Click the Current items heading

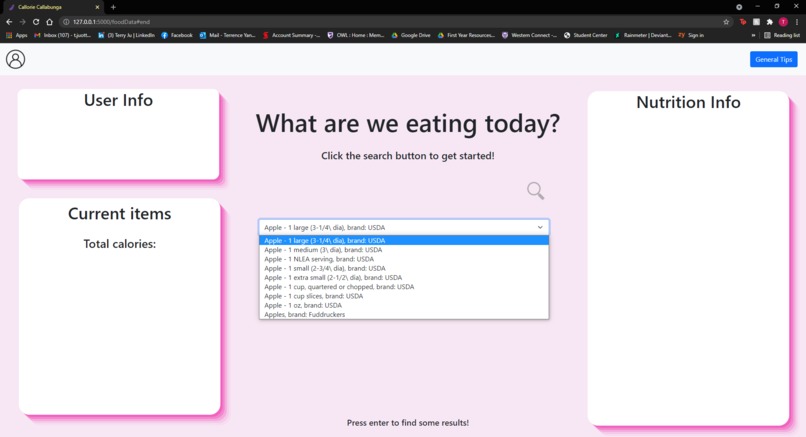tap(119, 214)
